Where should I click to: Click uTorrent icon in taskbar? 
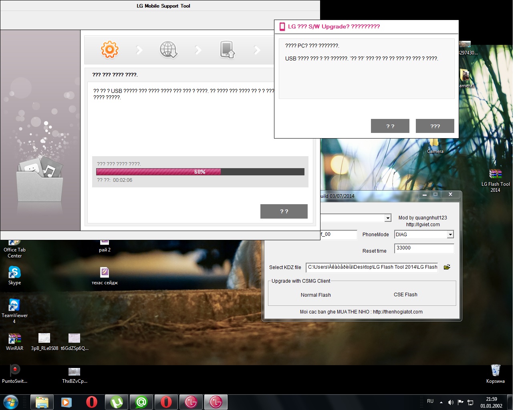tap(117, 402)
